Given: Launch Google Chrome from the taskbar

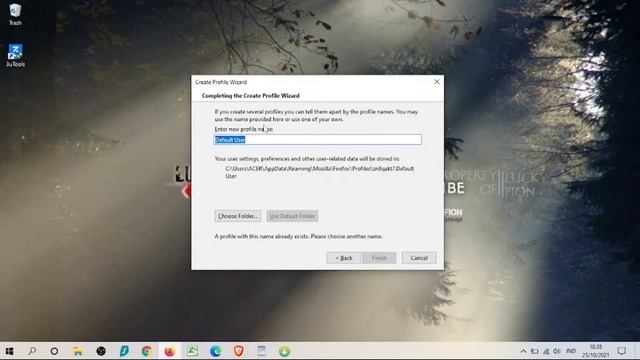Looking at the screenshot, I should coord(147,351).
